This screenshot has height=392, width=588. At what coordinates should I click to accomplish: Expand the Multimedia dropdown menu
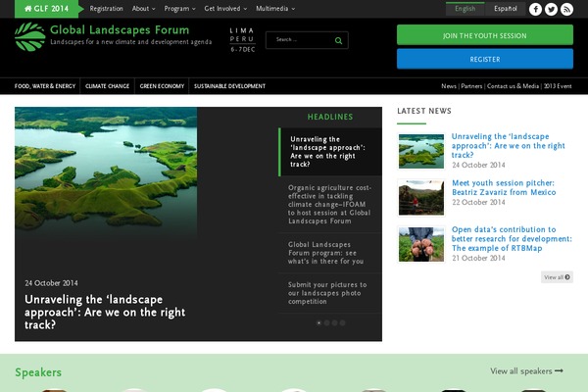pyautogui.click(x=275, y=9)
